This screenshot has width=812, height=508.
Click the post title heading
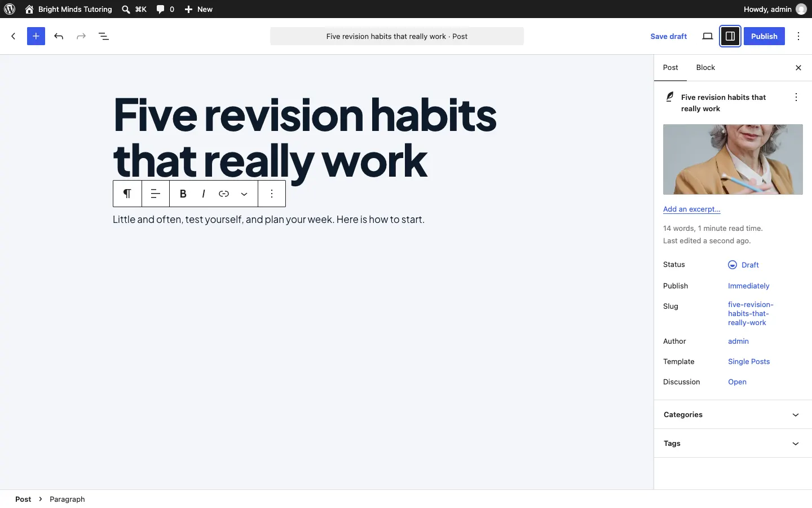point(304,138)
